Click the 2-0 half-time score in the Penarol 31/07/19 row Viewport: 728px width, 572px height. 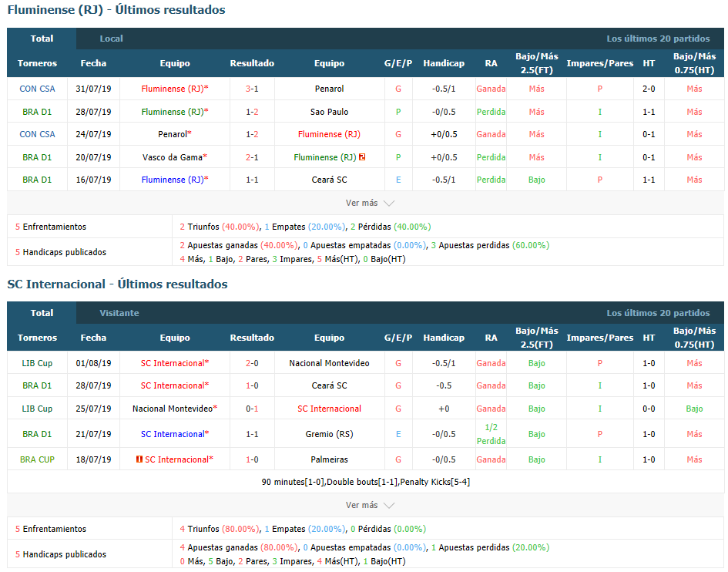point(649,89)
